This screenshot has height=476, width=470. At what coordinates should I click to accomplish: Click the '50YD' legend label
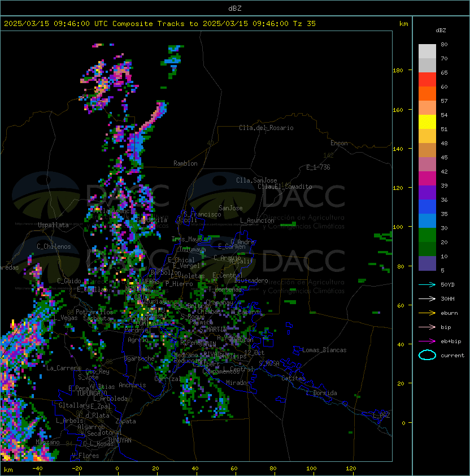pos(447,284)
